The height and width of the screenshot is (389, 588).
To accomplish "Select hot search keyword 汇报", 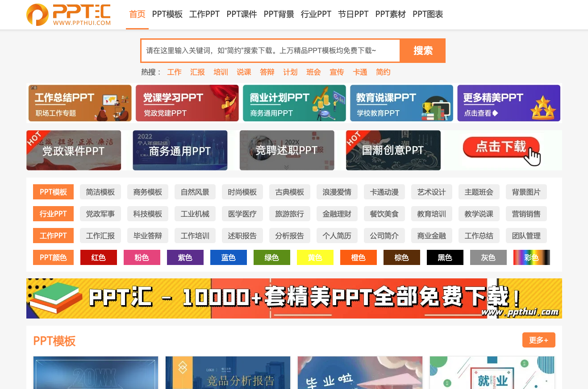I will pos(198,72).
